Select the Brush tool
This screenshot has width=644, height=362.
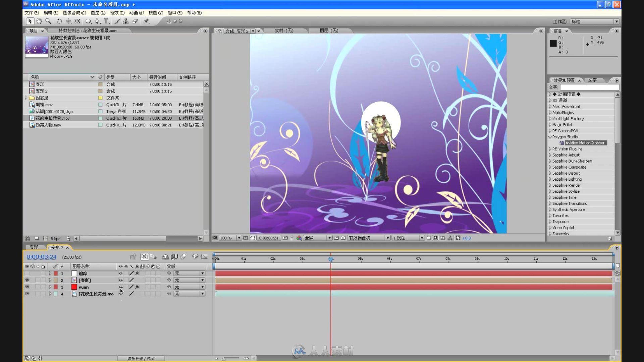(x=117, y=21)
